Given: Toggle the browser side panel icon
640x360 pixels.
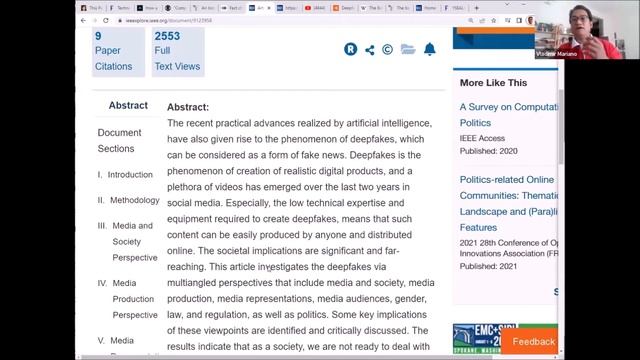Looking at the screenshot, I should pos(519,20).
